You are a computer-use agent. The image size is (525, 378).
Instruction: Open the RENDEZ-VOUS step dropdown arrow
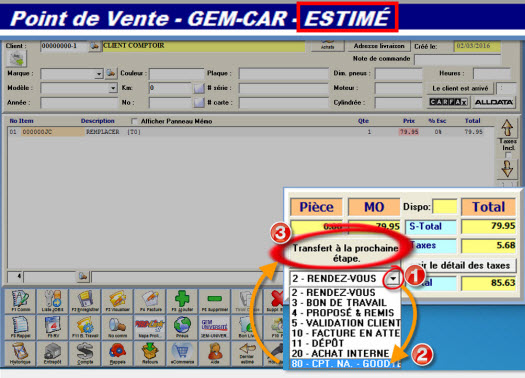click(x=393, y=278)
